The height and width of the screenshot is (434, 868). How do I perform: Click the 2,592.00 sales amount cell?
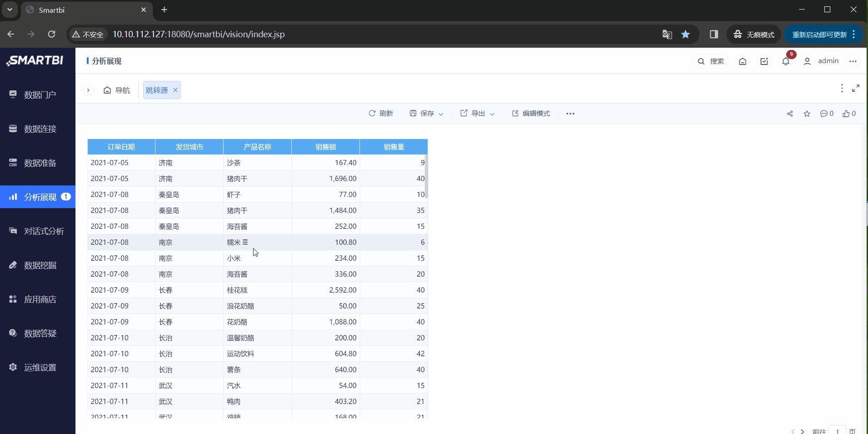(326, 290)
